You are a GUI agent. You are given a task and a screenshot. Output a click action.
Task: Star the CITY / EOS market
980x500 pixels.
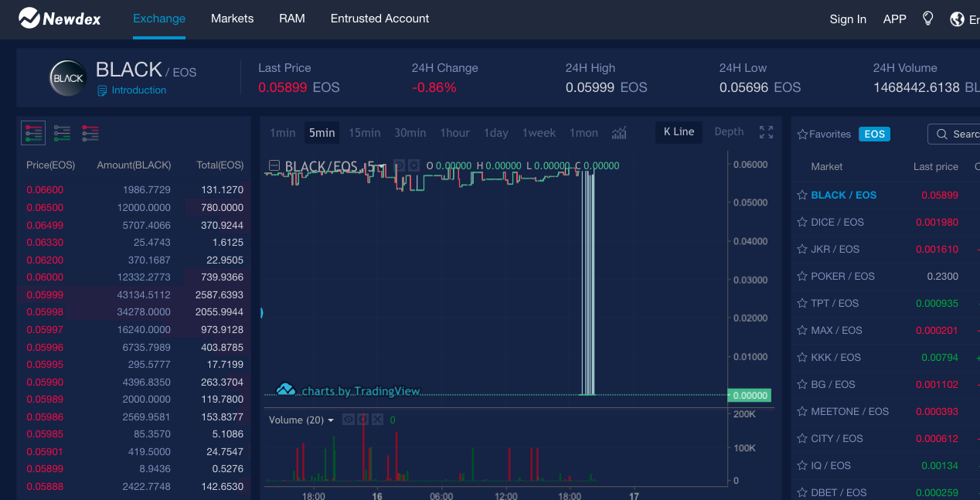[802, 438]
